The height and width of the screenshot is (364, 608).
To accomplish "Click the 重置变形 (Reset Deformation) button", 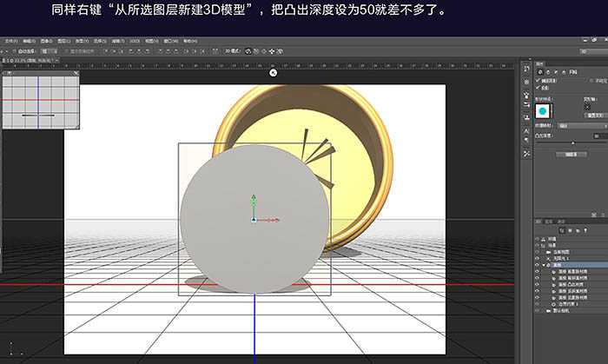I will pos(595,116).
